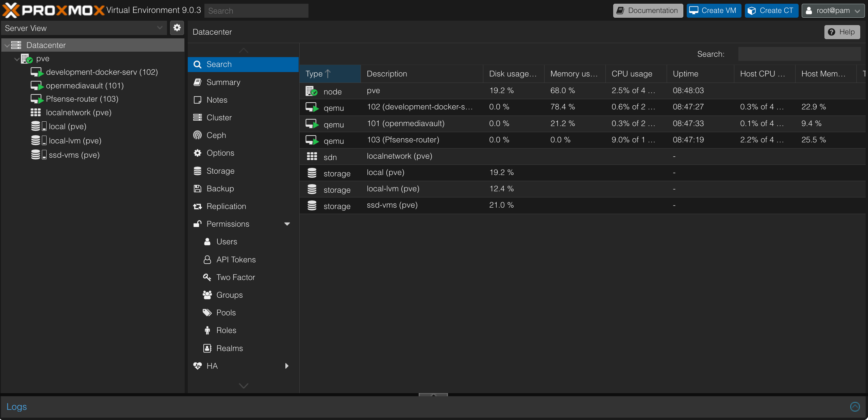868x420 pixels.
Task: Click the Create VM button
Action: pos(714,11)
